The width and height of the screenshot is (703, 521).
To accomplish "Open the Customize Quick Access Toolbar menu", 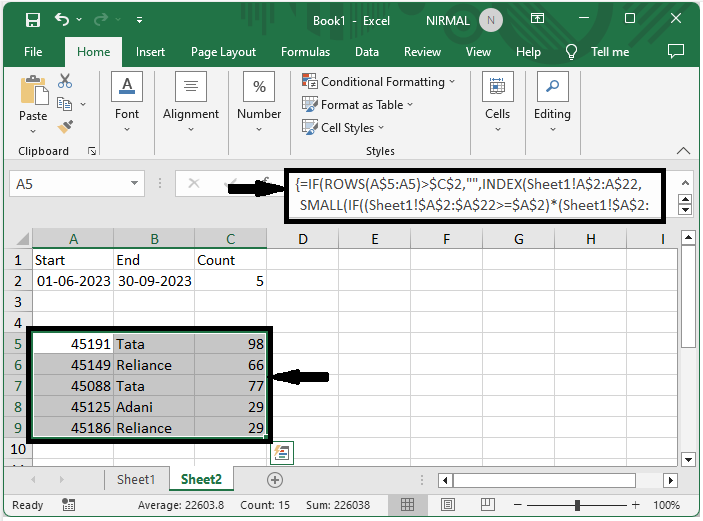I will [x=139, y=20].
